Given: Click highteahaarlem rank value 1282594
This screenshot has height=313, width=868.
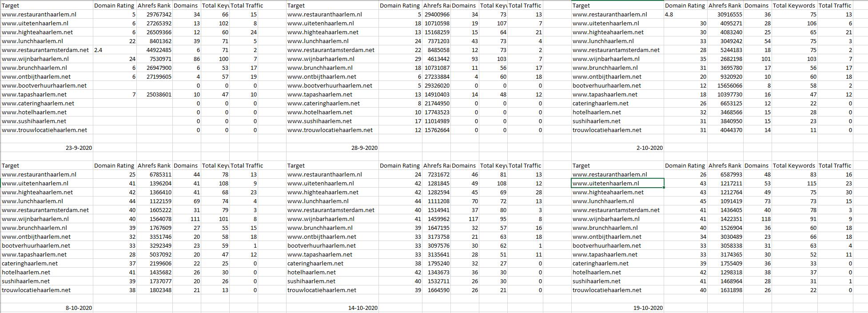Looking at the screenshot, I should tap(436, 192).
